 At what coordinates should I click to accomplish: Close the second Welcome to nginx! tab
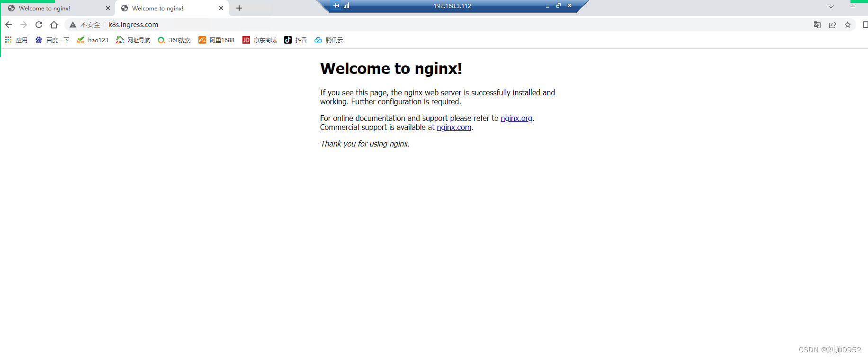pos(221,9)
